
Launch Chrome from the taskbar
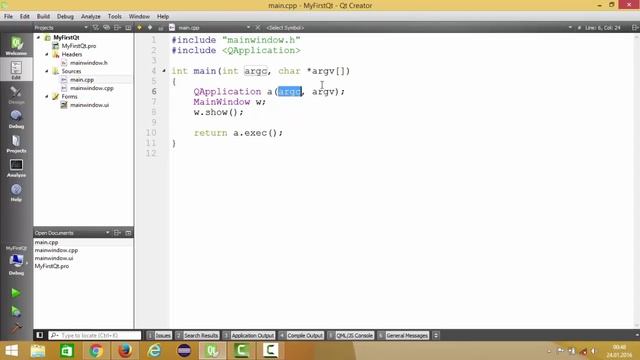click(96, 351)
